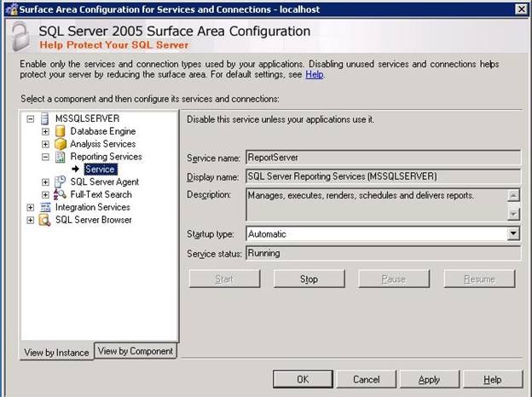This screenshot has height=397, width=532.
Task: Click the disabled Start button
Action: tap(224, 279)
